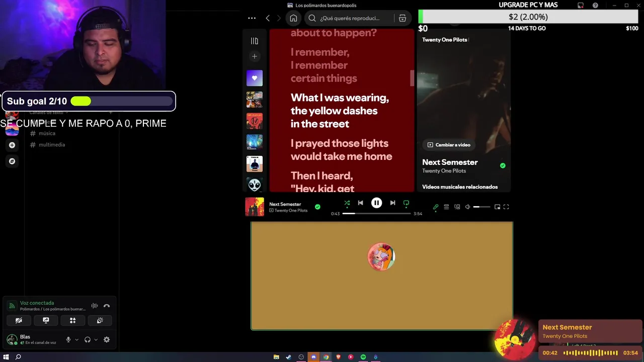This screenshot has height=362, width=644.
Task: Click Videos musicales relacionados heading
Action: click(460, 187)
